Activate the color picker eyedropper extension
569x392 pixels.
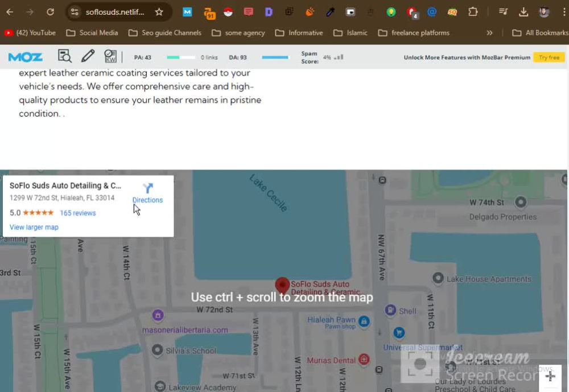[330, 12]
